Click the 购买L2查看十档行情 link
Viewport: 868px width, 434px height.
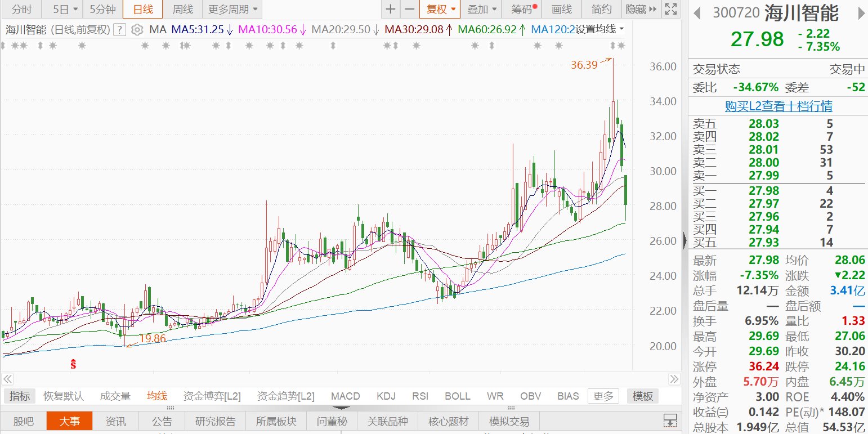pos(778,106)
